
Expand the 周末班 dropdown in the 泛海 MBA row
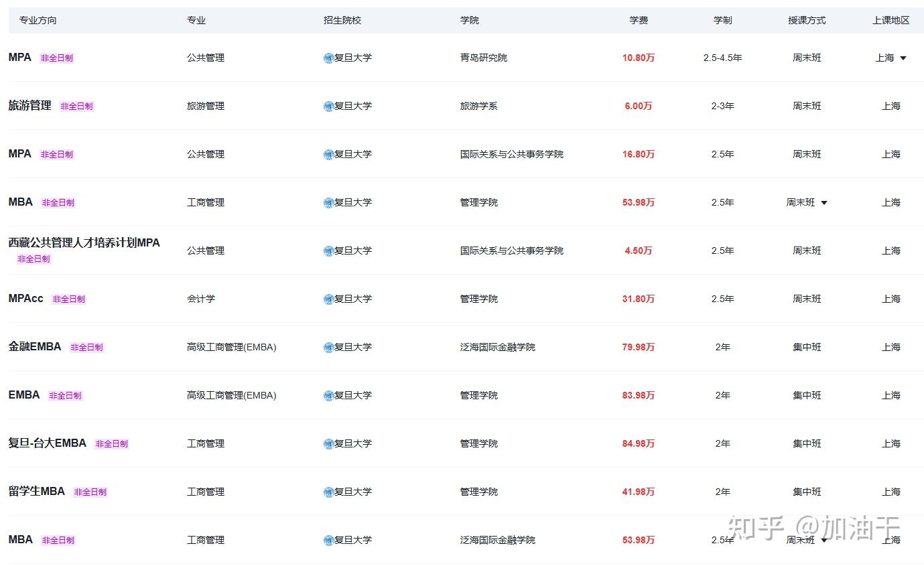tap(824, 541)
